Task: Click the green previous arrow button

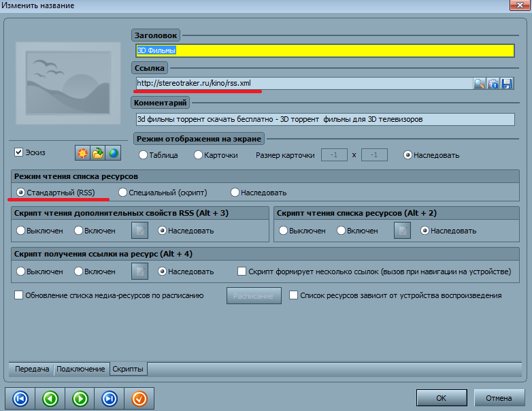Action: [50, 398]
